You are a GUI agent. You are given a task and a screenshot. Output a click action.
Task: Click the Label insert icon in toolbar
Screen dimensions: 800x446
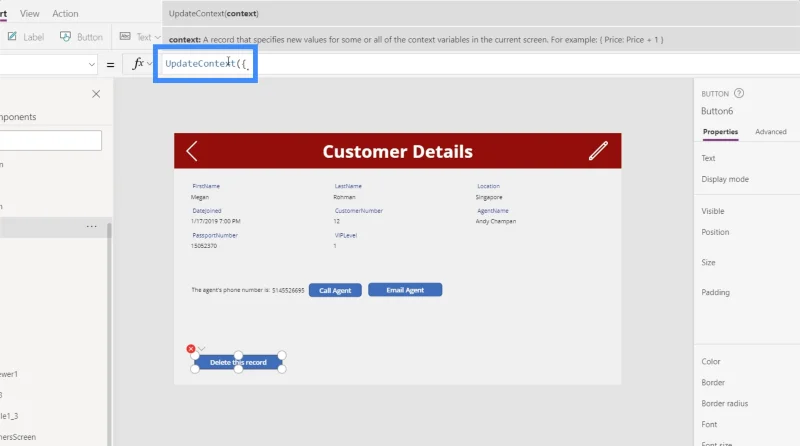point(12,36)
